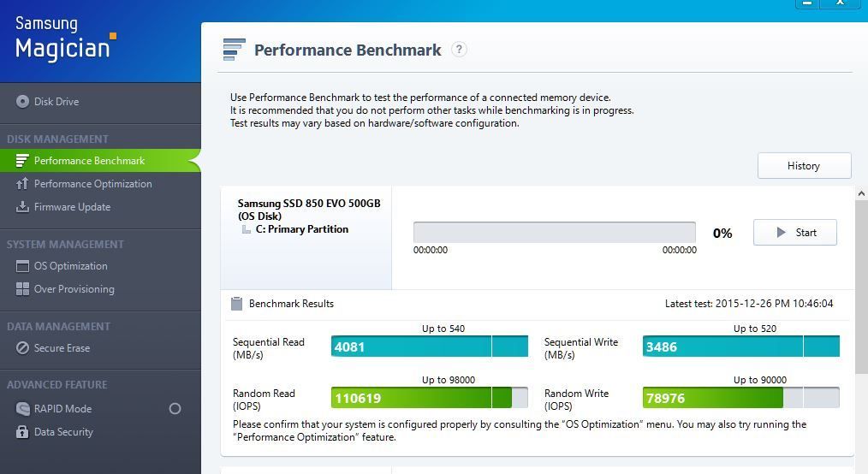Click the Random Read result bar
Viewport: 868px width, 474px height.
430,397
